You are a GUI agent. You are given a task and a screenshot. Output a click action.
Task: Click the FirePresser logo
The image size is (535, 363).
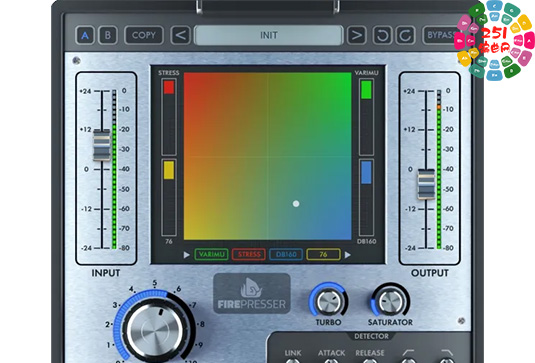[x=252, y=293]
